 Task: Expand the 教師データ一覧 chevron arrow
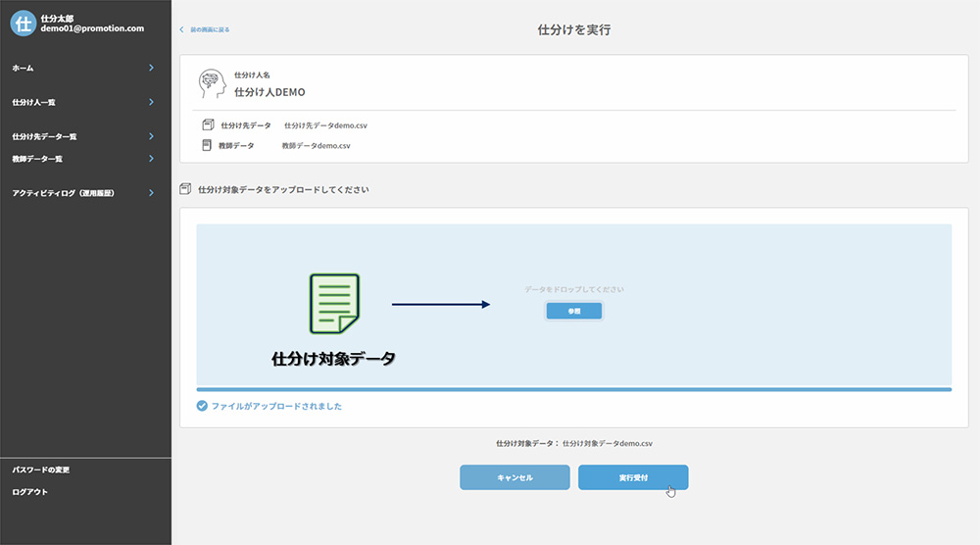151,158
